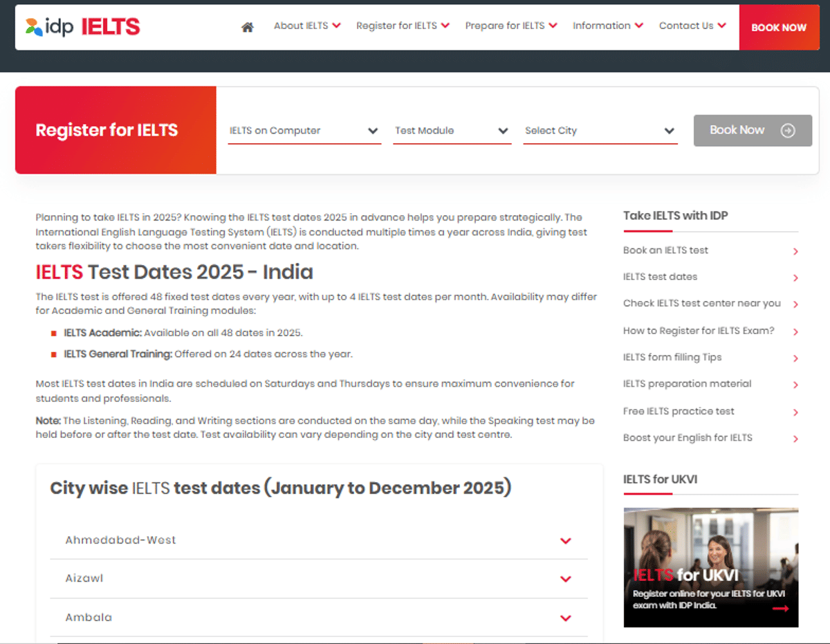Viewport: 830px width, 644px height.
Task: Open the Test Module dropdown
Action: pos(452,131)
